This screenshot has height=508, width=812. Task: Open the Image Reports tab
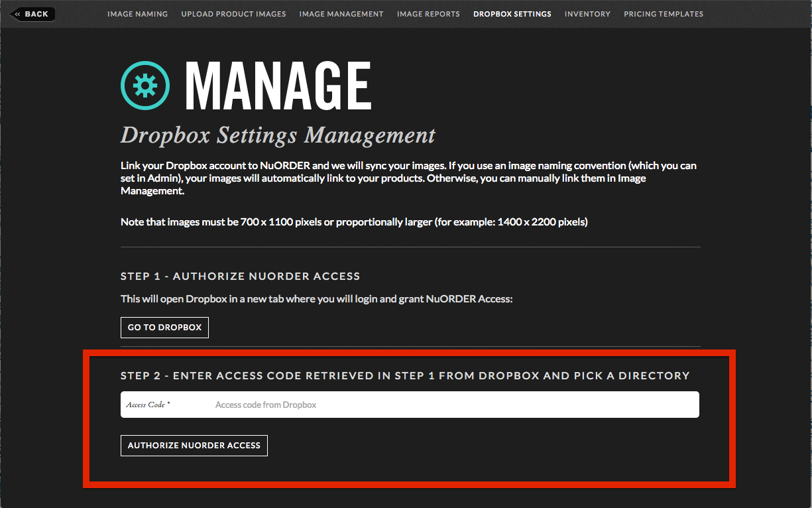[428, 14]
